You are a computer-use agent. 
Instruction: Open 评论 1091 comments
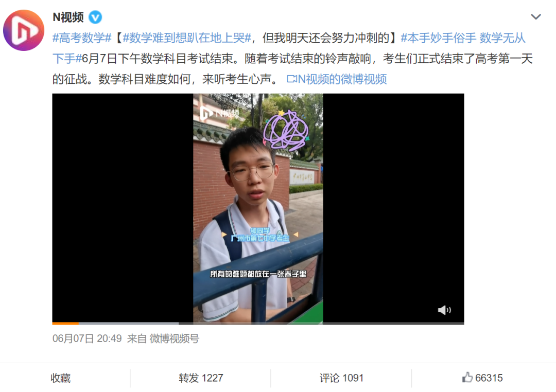click(x=341, y=378)
